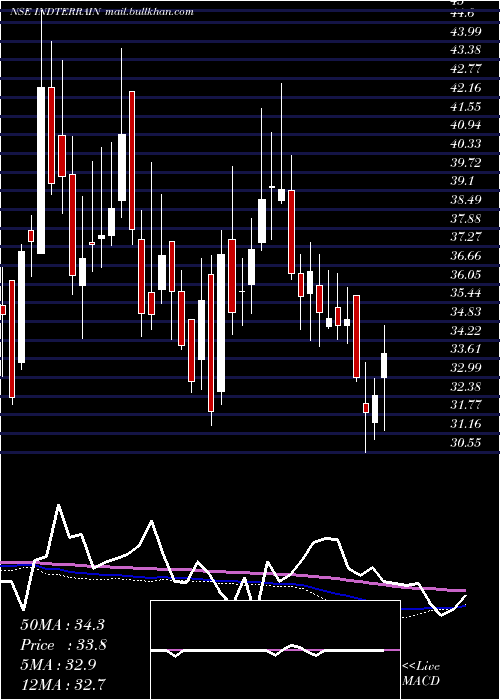Click the NSE INDTERRAIN chart title
This screenshot has height=700, width=500.
(x=54, y=12)
